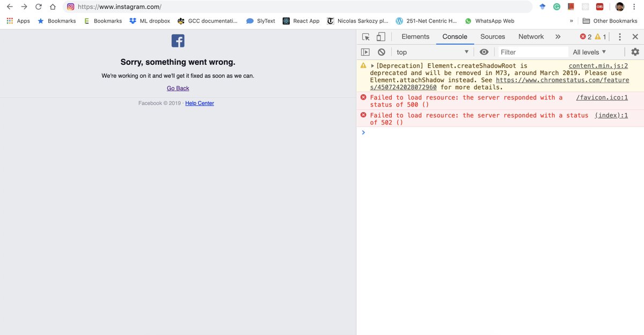
Task: Open the /favicon.ico:1 source link
Action: [x=602, y=98]
